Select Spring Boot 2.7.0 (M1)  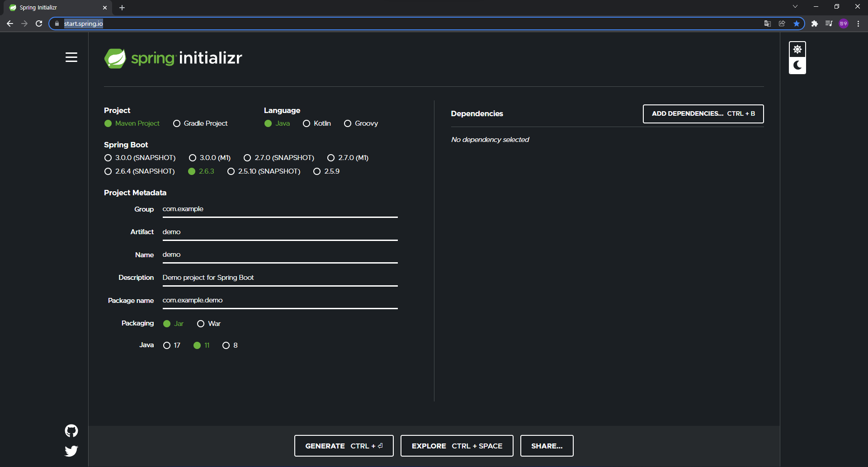click(348, 158)
